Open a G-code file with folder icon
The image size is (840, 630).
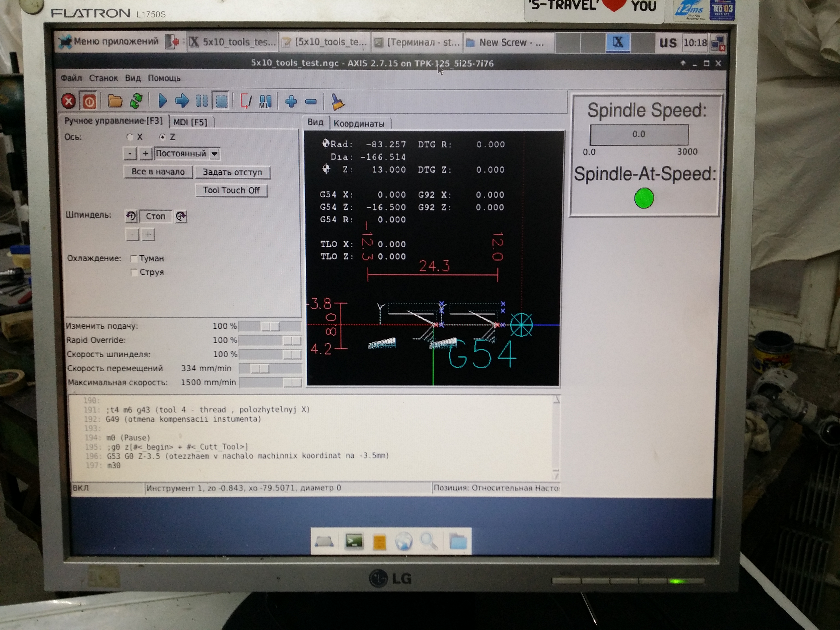coord(115,101)
